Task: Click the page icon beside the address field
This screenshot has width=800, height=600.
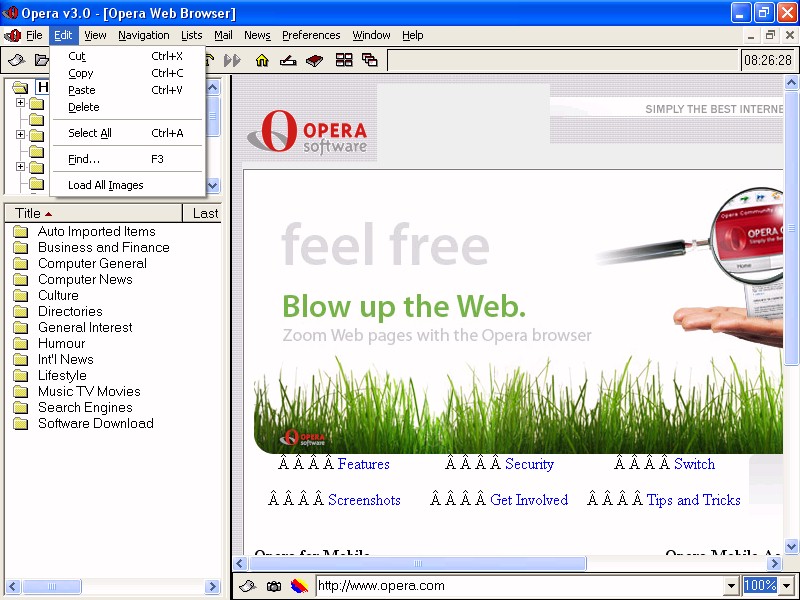Action: click(x=247, y=586)
